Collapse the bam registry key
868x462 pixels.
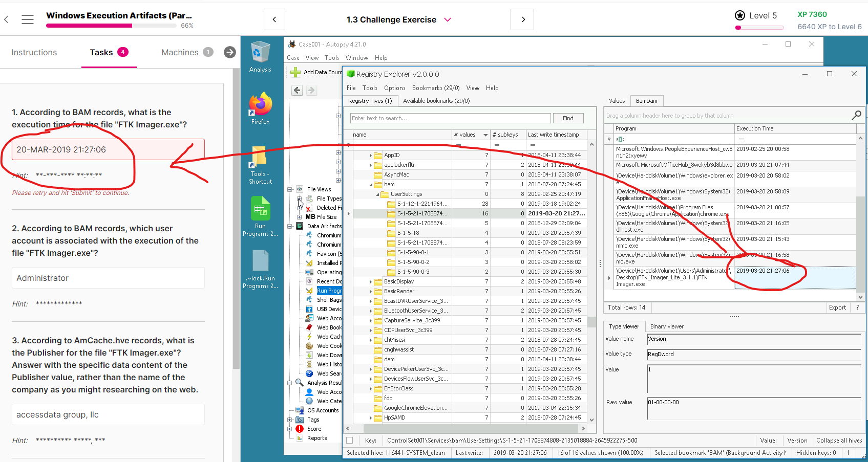point(371,185)
